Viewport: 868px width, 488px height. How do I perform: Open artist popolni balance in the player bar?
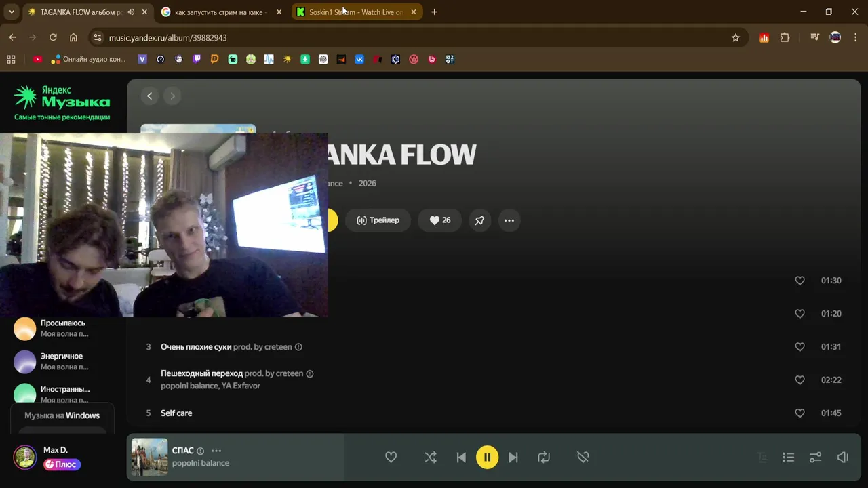[x=201, y=463]
